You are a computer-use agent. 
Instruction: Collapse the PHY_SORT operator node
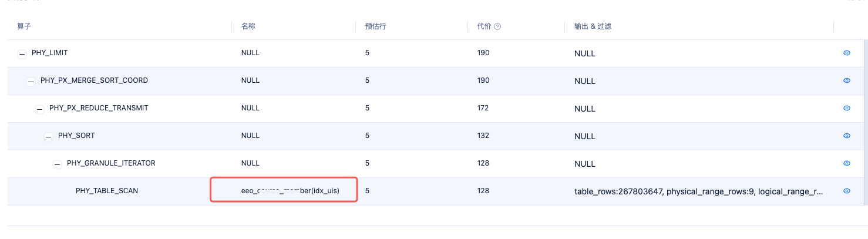(x=49, y=136)
